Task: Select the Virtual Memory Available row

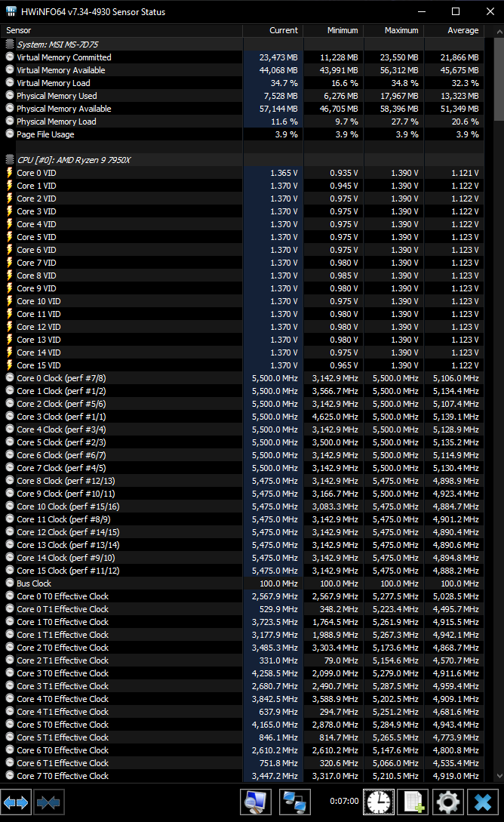Action: click(x=242, y=70)
